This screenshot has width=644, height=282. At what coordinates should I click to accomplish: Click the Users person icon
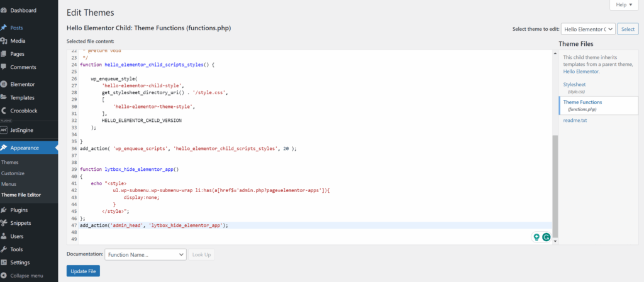[x=4, y=236]
